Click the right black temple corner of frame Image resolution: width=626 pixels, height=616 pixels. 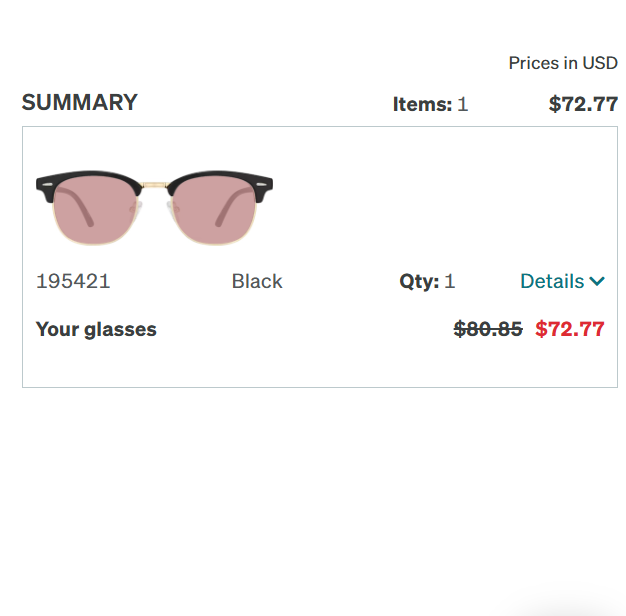(263, 184)
